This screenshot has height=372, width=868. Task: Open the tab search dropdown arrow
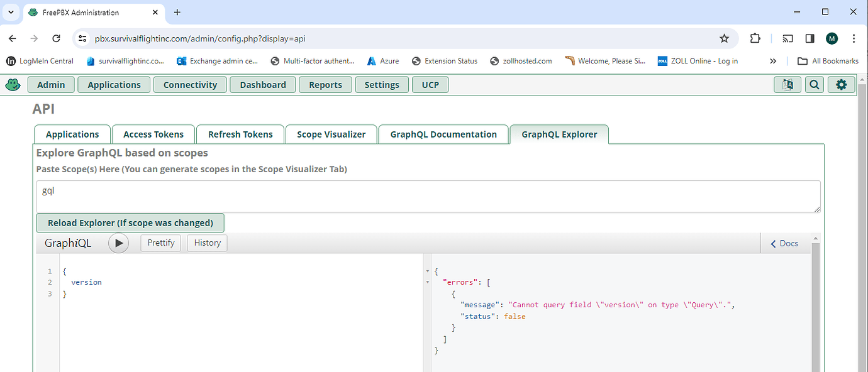coord(11,13)
